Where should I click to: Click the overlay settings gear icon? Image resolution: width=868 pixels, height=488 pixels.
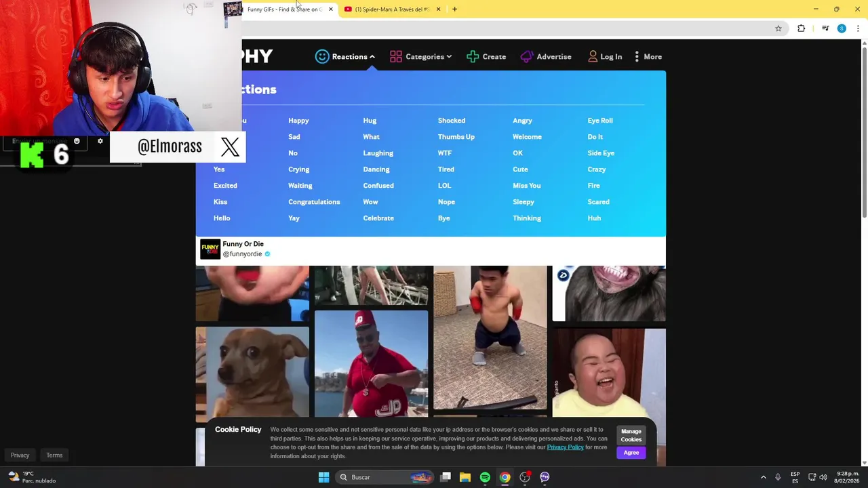pyautogui.click(x=100, y=141)
